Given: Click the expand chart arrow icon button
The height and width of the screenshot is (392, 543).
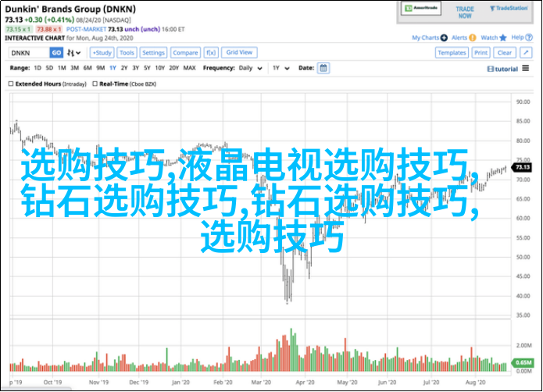Looking at the screenshot, I should [x=526, y=52].
